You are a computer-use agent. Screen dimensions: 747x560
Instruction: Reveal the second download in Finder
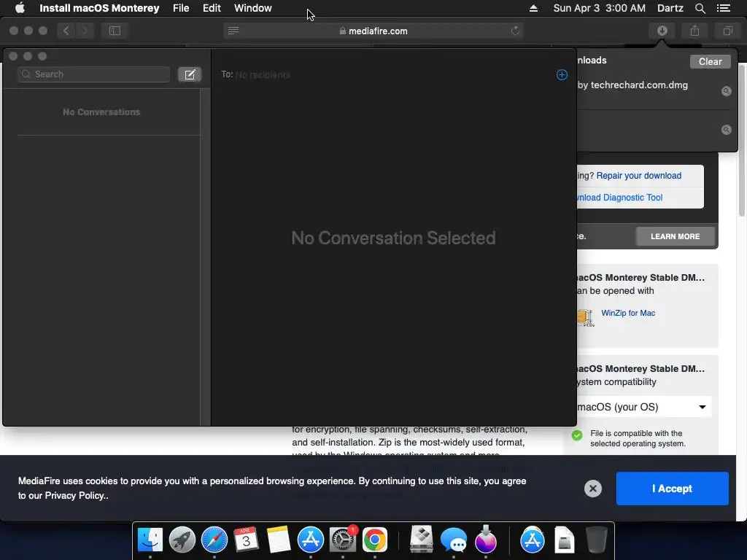(726, 130)
